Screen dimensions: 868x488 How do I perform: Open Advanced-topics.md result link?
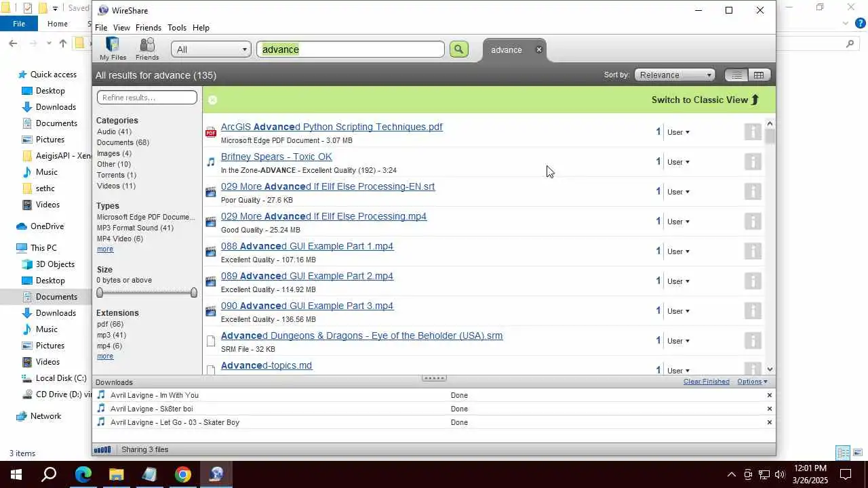[267, 365]
